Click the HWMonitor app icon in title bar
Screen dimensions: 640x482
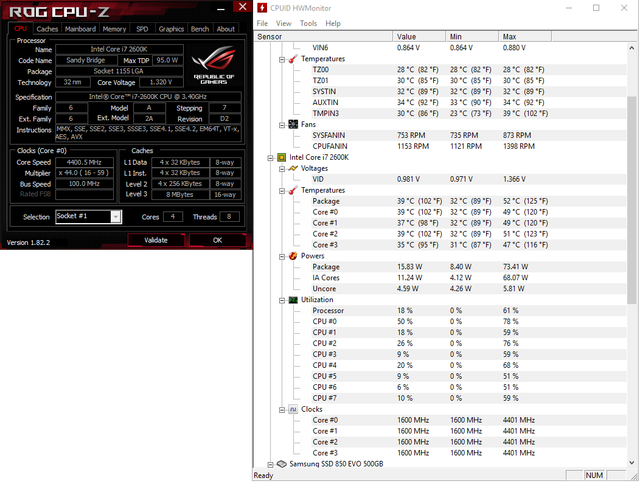(262, 8)
